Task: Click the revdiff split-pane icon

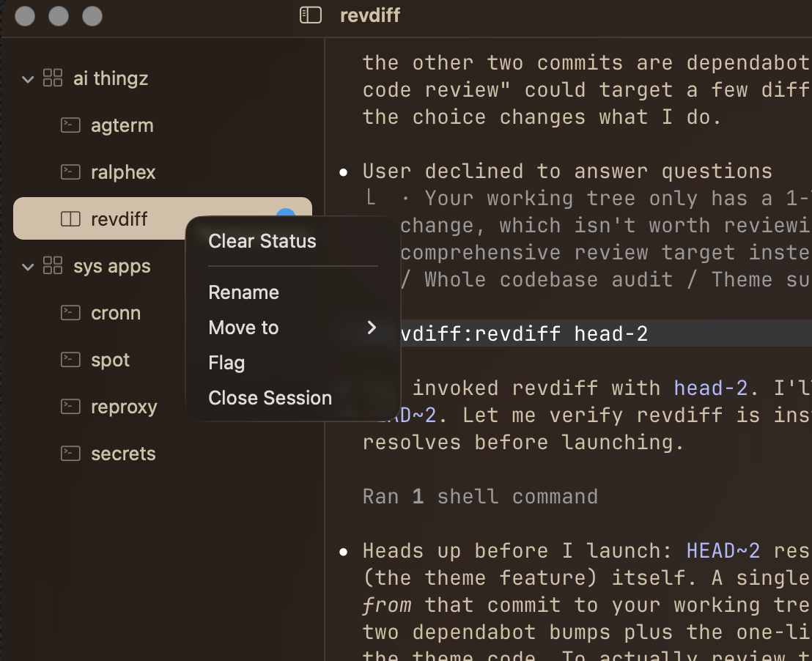Action: tap(70, 219)
